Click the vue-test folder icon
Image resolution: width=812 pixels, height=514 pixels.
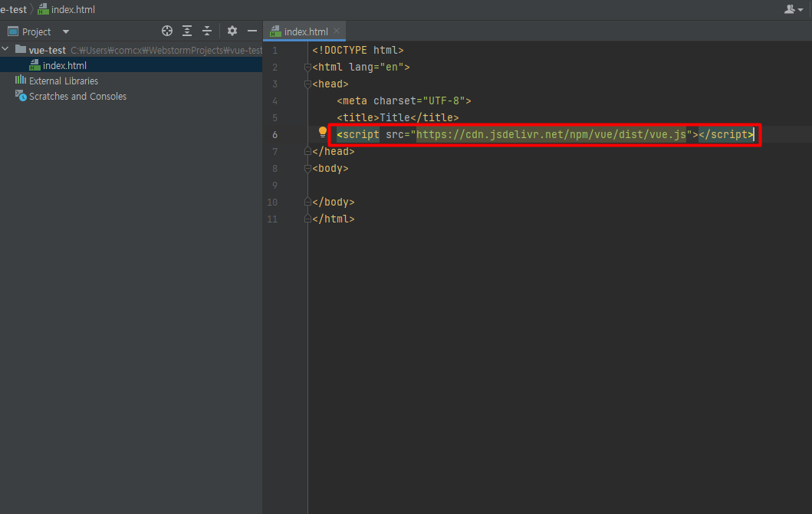[x=21, y=49]
